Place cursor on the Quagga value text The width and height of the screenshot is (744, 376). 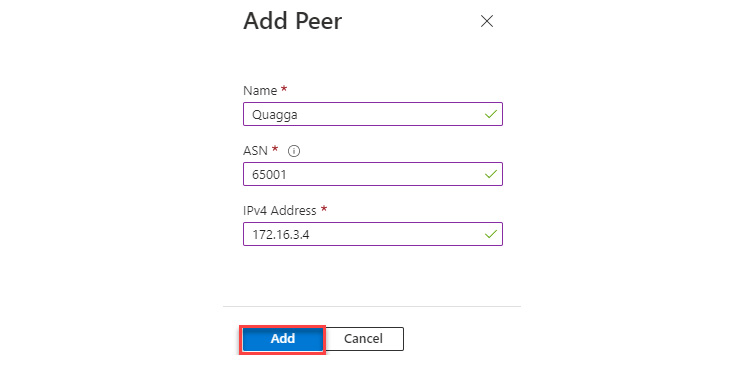pos(275,115)
